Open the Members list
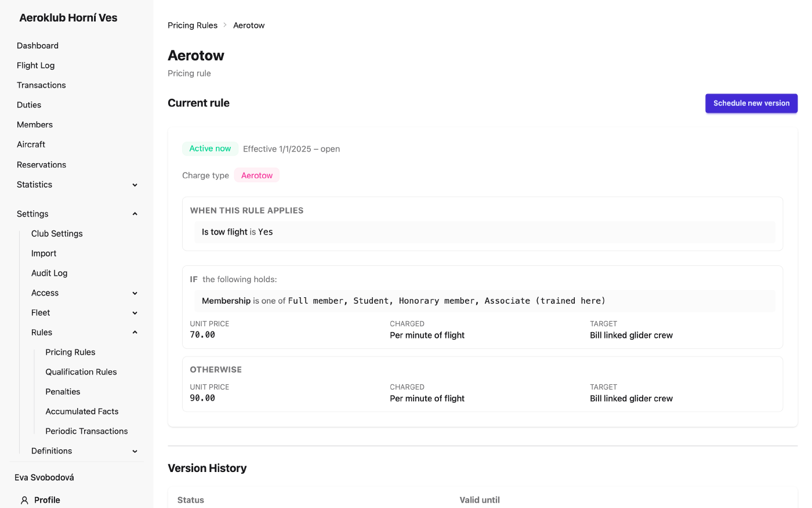The height and width of the screenshot is (508, 812). click(x=35, y=125)
